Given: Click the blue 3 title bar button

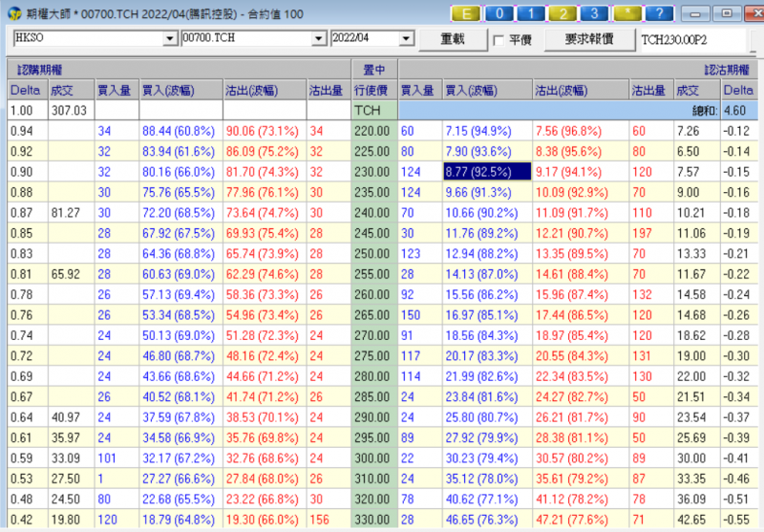Looking at the screenshot, I should click(595, 14).
